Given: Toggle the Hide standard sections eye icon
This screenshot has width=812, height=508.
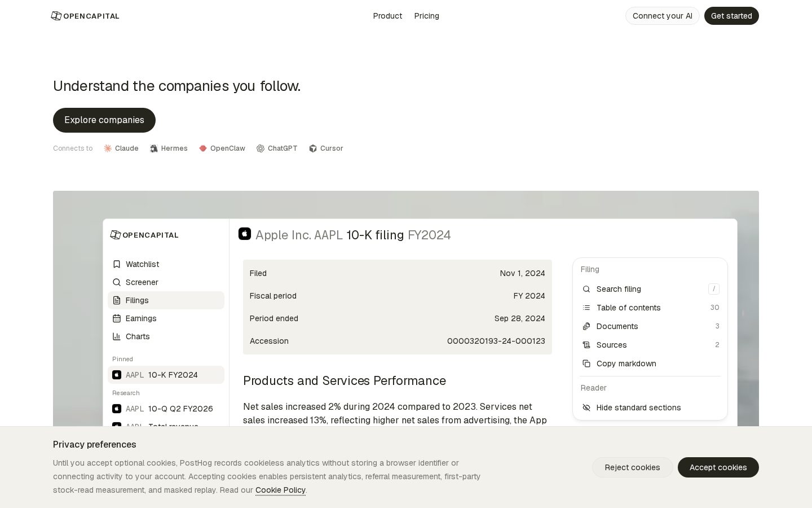Looking at the screenshot, I should coord(586,408).
